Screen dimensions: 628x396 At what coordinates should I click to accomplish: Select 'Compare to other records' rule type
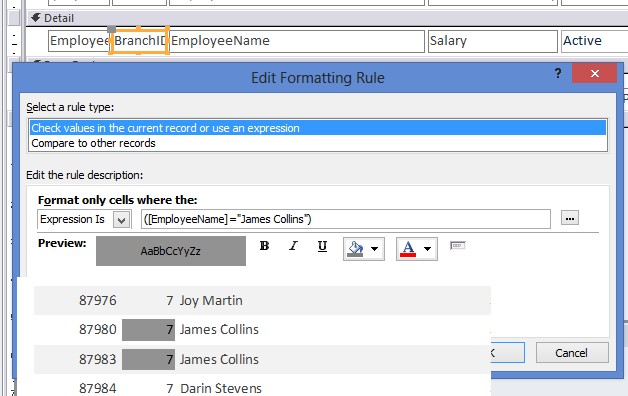pos(93,143)
